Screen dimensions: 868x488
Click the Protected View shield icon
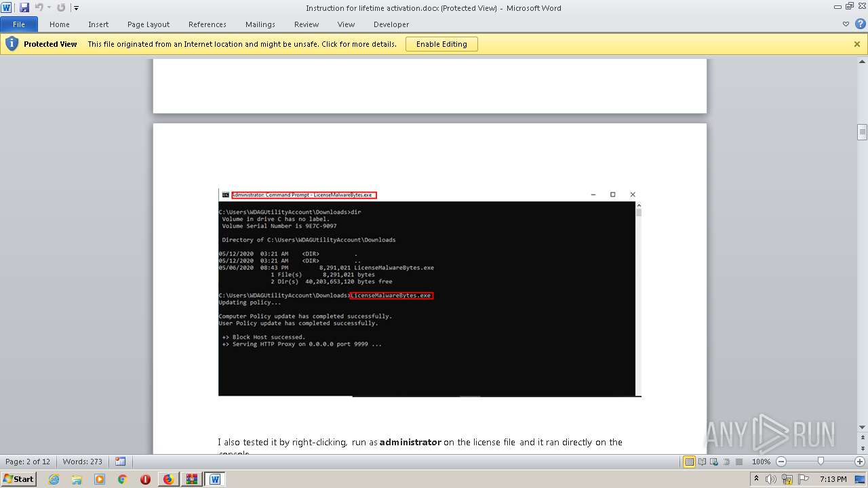click(x=12, y=44)
